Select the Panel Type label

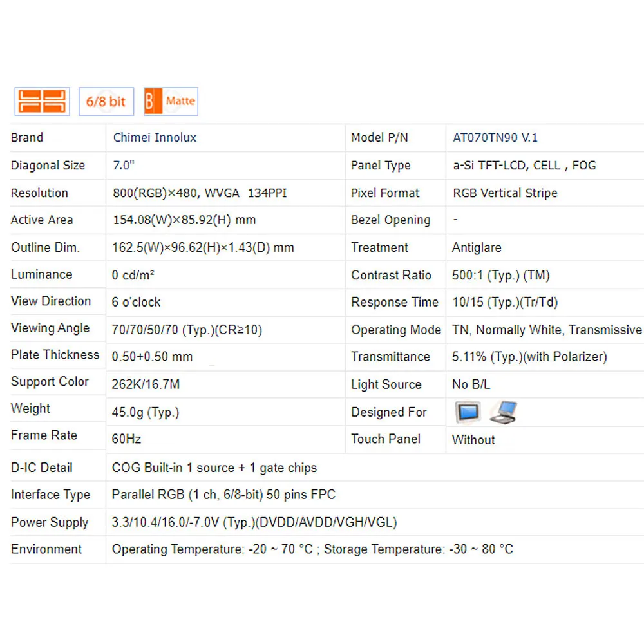(381, 166)
